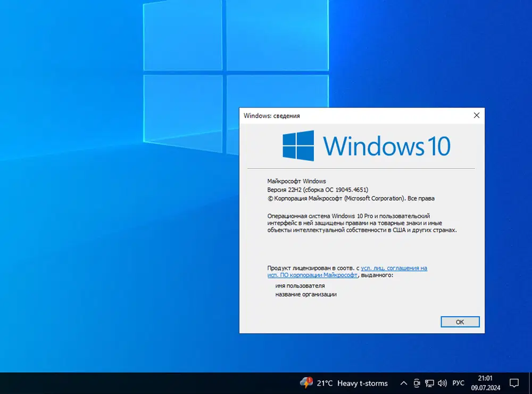Open the Microsoft license agreement hyperlink
Image resolution: width=532 pixels, height=394 pixels.
coord(394,268)
